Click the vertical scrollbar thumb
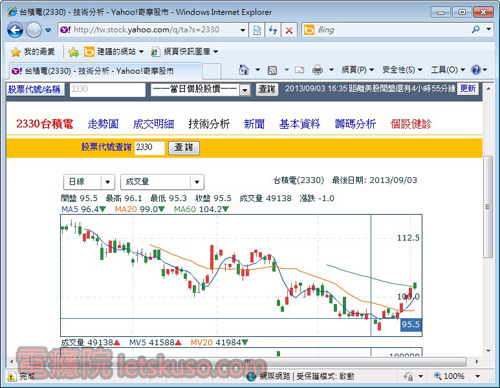This screenshot has height=388, width=500. 488,207
